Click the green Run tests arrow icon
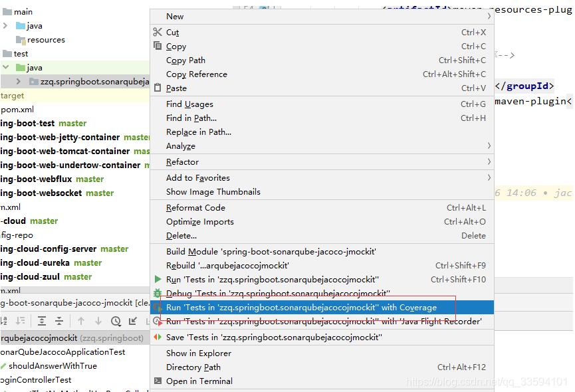Image resolution: width=575 pixels, height=392 pixels. point(158,279)
